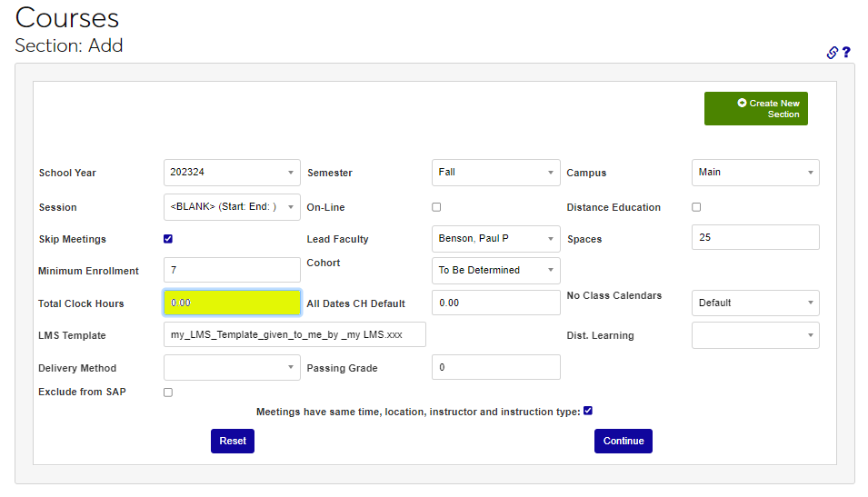Expand the Session dropdown
Screen dimensions: 868x497
click(232, 207)
